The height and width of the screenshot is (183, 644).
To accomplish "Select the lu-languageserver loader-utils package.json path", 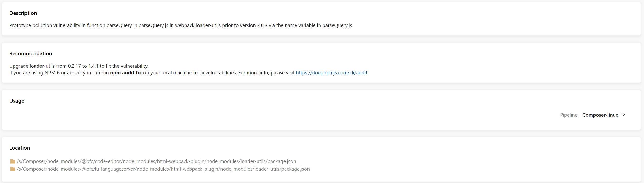I will tap(163, 169).
